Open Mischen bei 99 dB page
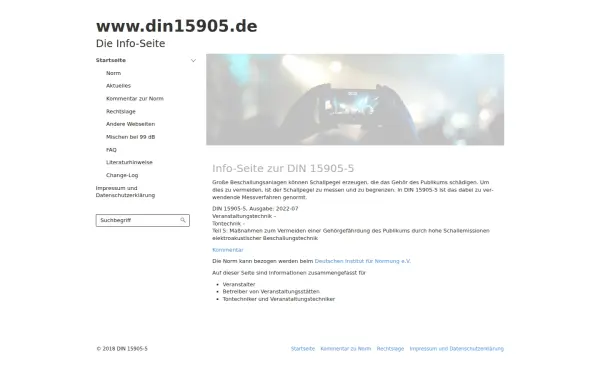 click(x=130, y=137)
